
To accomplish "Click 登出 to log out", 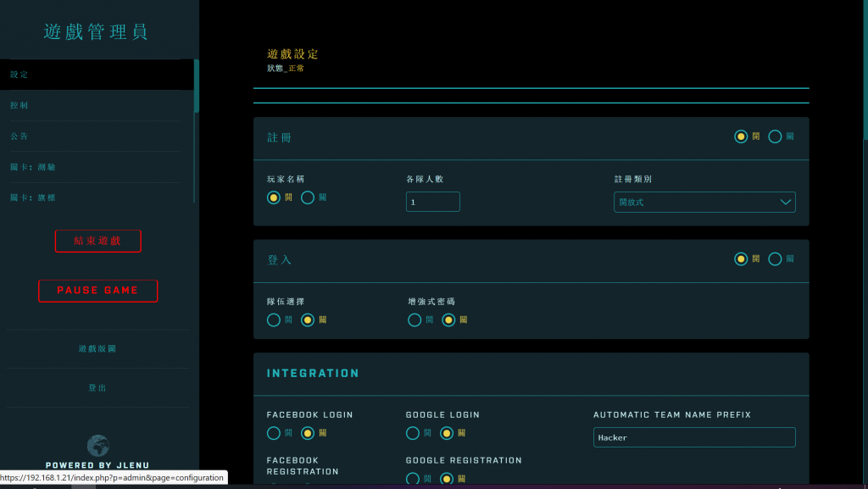I will coord(97,387).
